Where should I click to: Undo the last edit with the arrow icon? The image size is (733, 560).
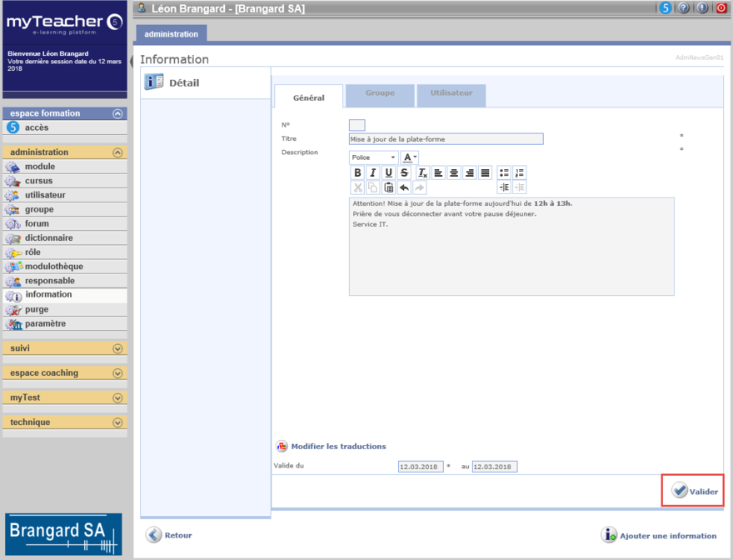[x=404, y=187]
